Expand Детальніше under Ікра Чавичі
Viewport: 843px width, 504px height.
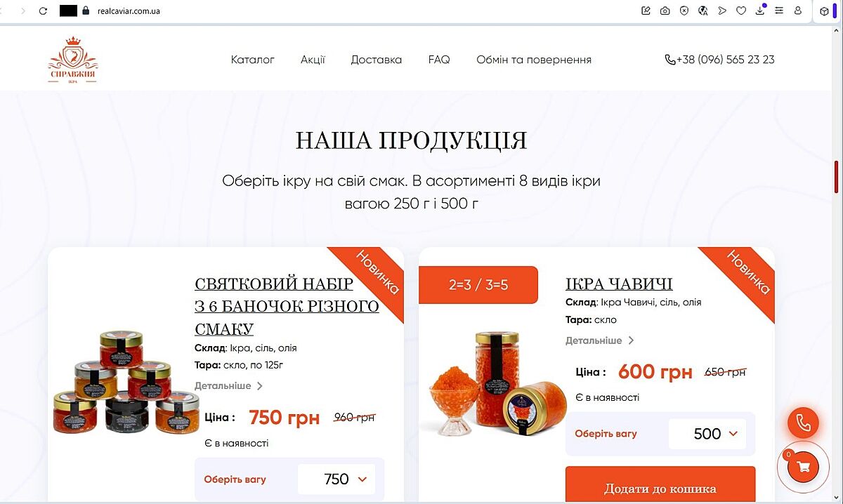point(599,340)
